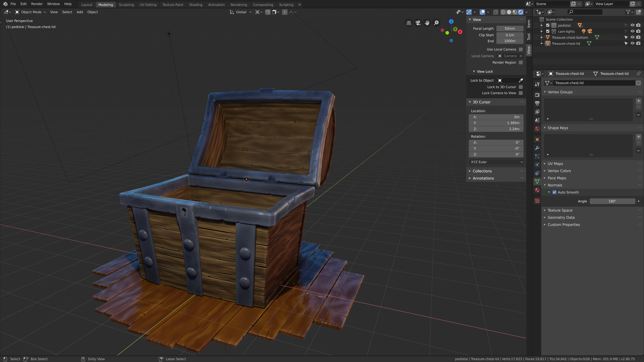
Task: Switch viewport to wireframe shading mode
Action: tap(503, 12)
